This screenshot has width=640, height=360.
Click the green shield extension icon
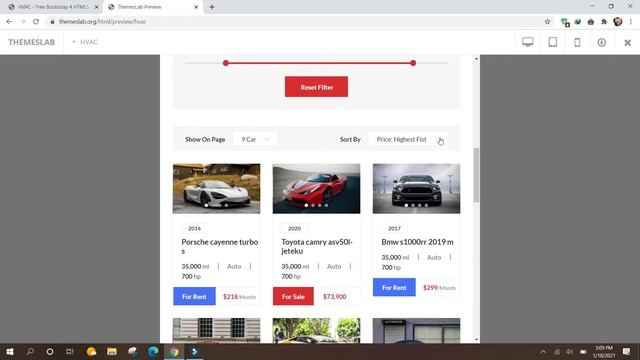(x=565, y=22)
